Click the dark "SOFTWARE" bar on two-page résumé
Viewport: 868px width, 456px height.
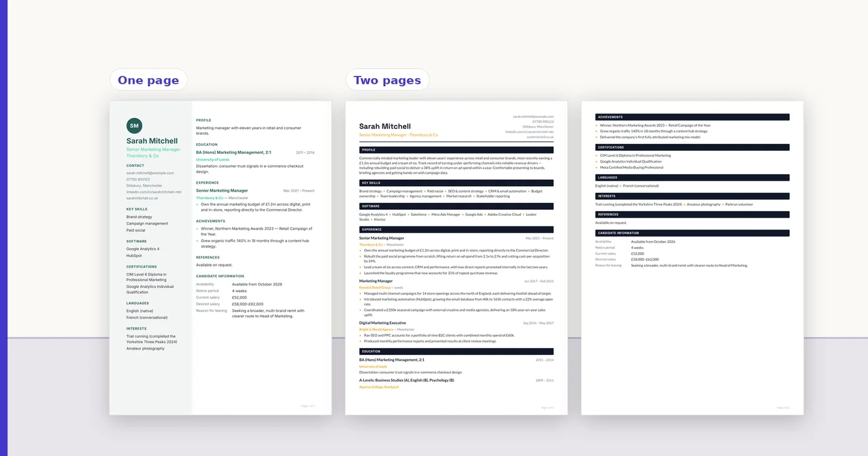tap(456, 206)
